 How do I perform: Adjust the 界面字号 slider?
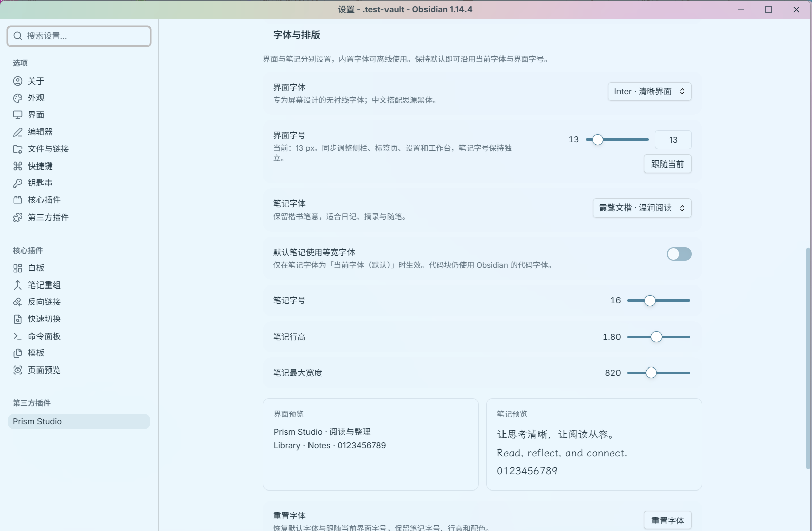(617, 140)
